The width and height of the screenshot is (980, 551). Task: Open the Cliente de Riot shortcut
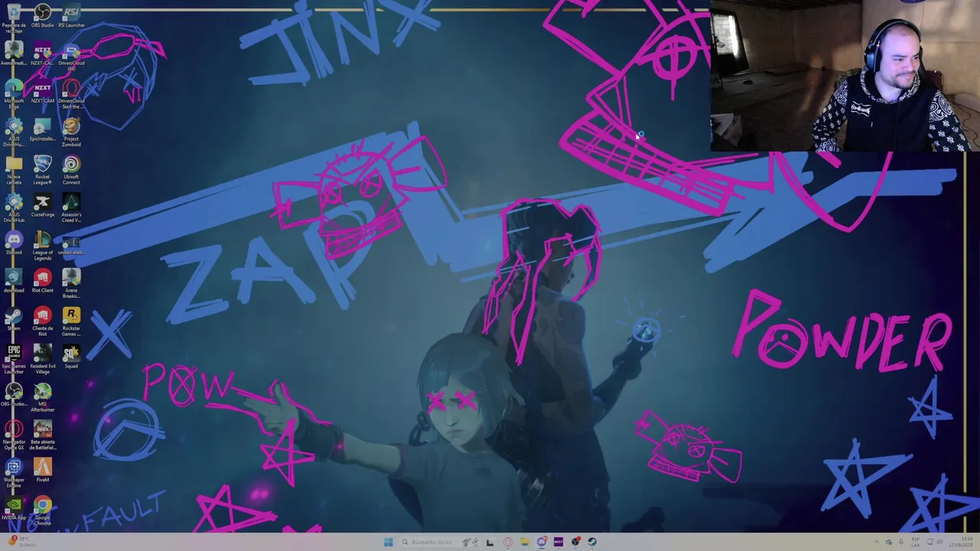point(42,321)
